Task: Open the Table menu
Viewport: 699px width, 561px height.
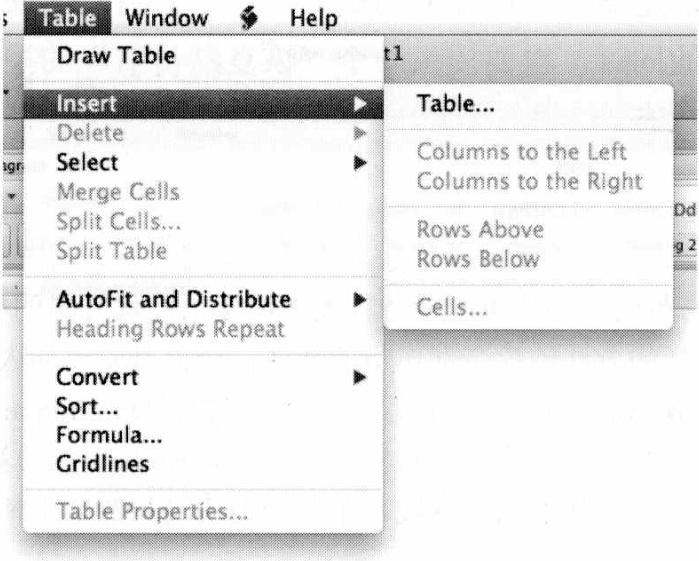Action: pos(68,18)
